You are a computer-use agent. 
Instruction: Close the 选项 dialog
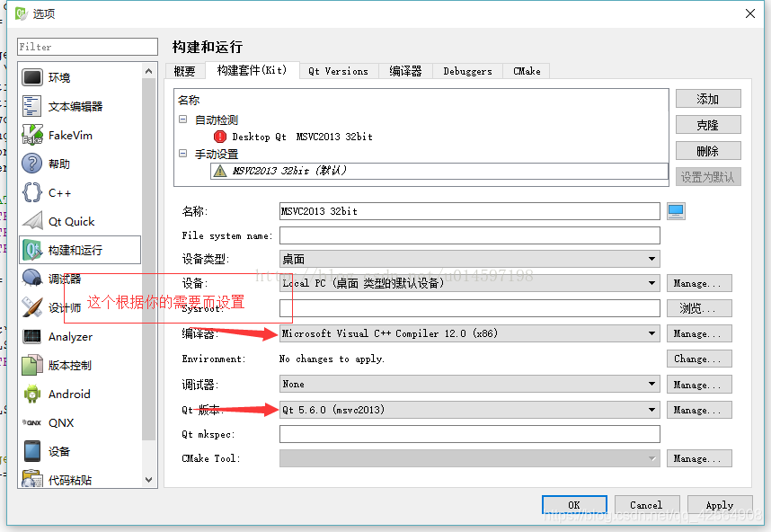coord(749,13)
